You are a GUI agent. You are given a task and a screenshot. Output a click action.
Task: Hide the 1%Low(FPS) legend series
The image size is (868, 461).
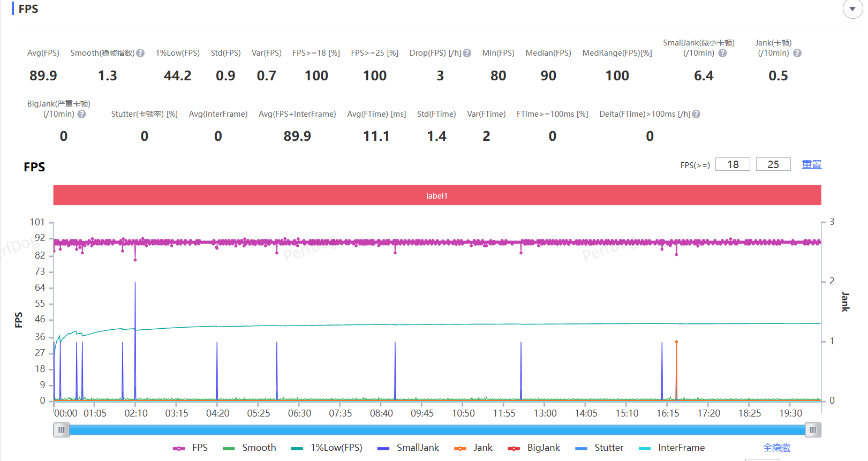coord(327,448)
